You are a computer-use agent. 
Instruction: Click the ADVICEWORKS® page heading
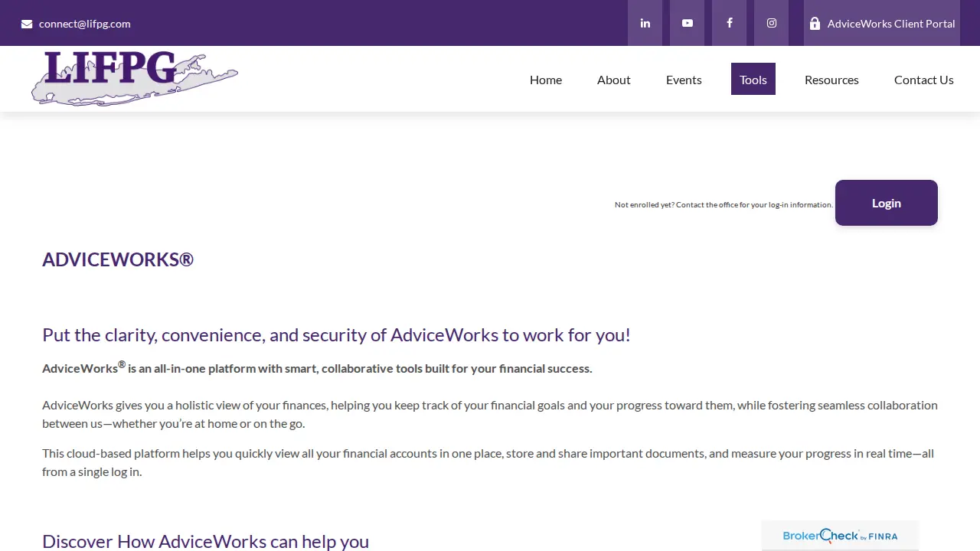click(x=118, y=259)
